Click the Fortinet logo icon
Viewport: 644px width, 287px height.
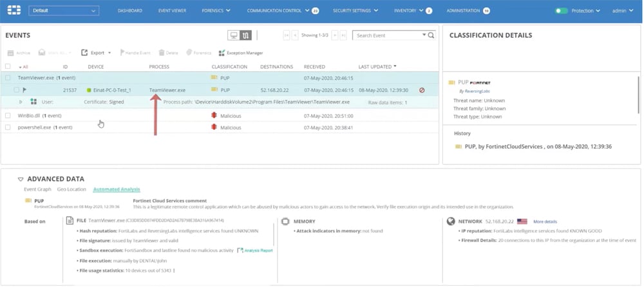[13, 10]
